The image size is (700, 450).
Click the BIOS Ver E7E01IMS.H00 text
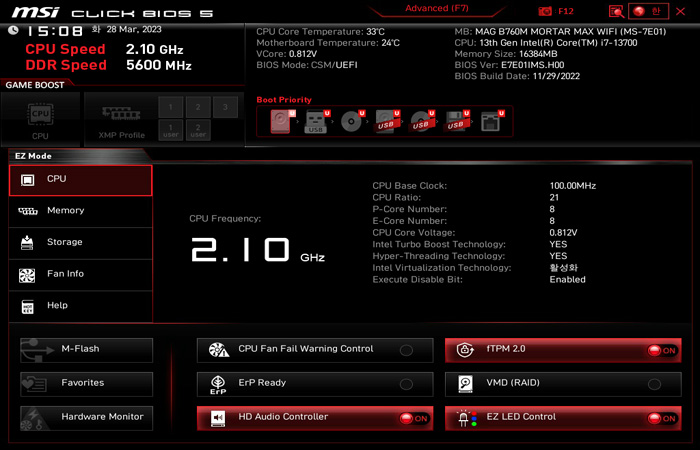click(x=509, y=65)
